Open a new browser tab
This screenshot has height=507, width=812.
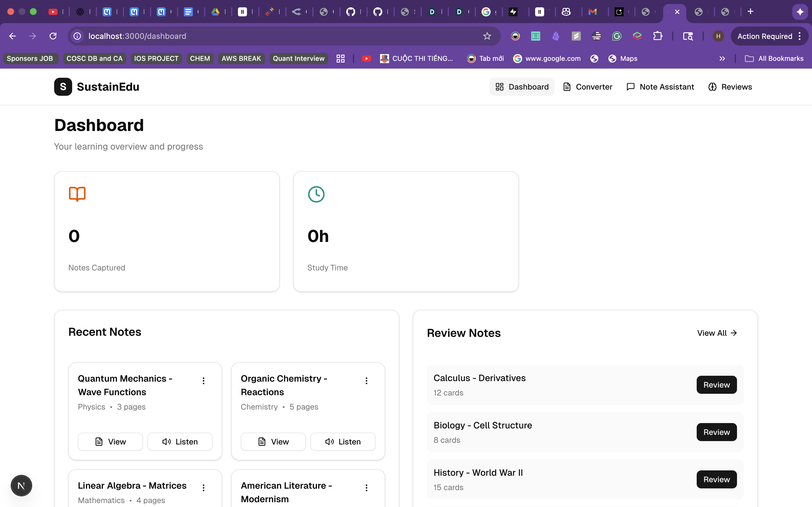point(751,12)
